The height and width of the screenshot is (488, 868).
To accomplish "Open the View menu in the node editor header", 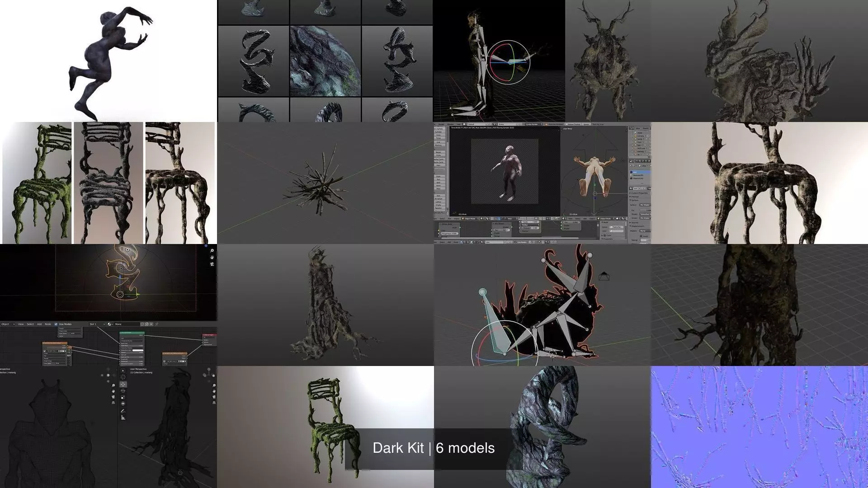I will click(21, 324).
